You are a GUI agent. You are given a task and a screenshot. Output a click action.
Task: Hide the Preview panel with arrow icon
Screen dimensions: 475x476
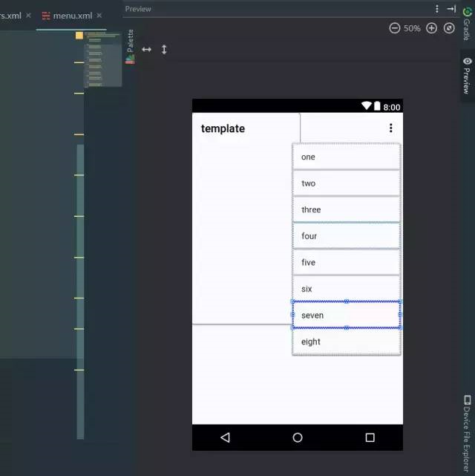451,9
